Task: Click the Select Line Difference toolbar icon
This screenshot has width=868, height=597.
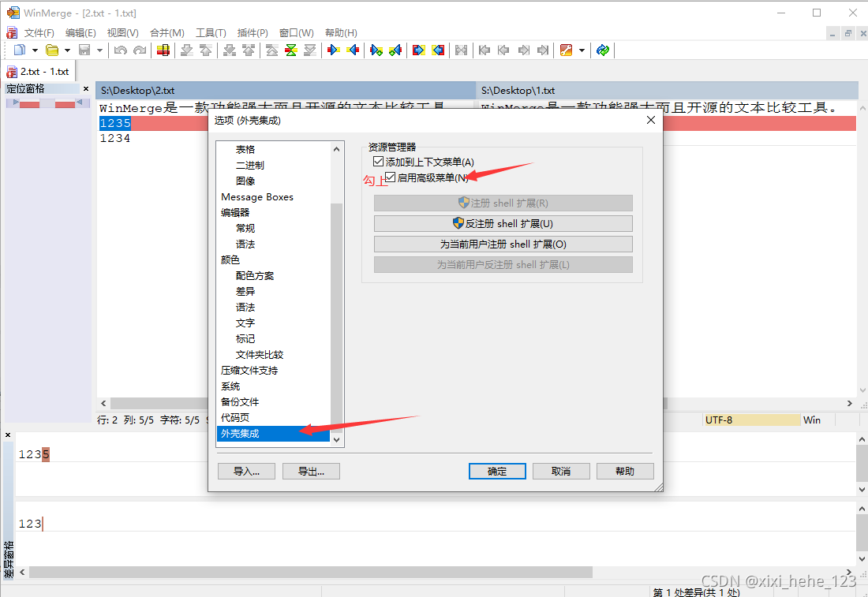Action: (x=163, y=50)
